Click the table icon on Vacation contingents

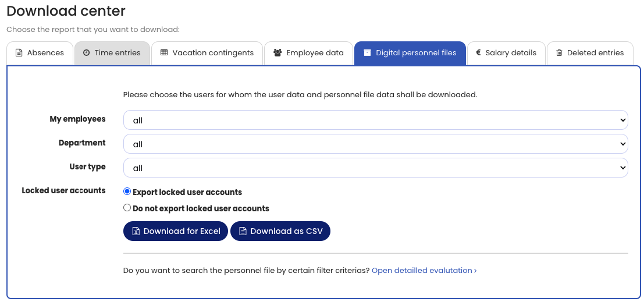tap(164, 53)
